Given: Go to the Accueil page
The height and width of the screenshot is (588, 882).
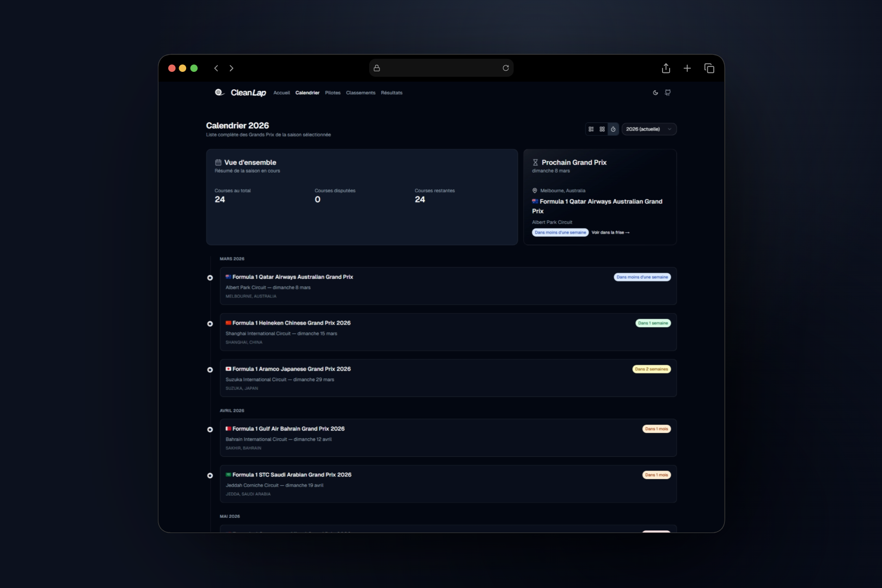Looking at the screenshot, I should point(281,93).
